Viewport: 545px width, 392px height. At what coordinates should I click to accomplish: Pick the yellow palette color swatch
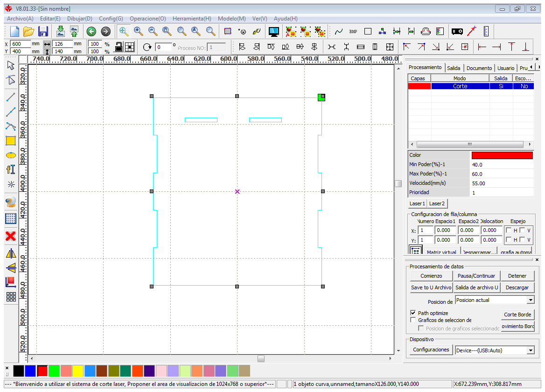[x=78, y=371]
